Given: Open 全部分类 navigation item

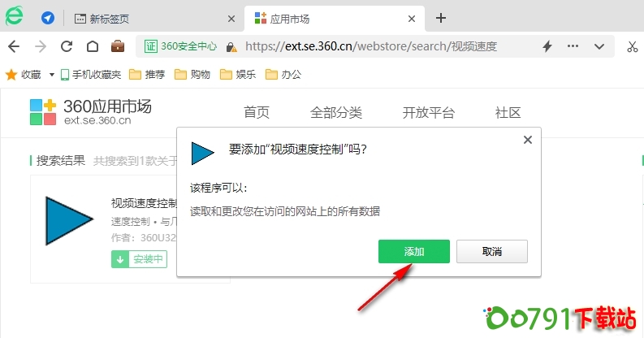Looking at the screenshot, I should pyautogui.click(x=336, y=112).
